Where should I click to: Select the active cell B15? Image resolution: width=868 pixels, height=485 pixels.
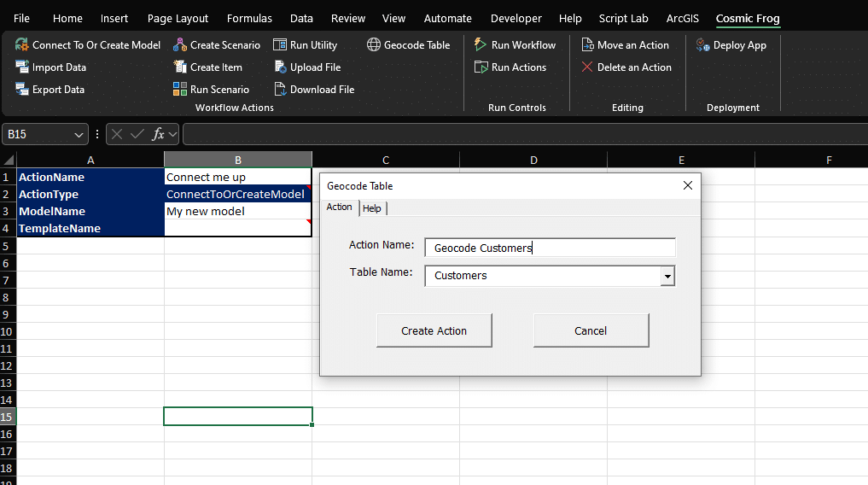click(x=238, y=417)
